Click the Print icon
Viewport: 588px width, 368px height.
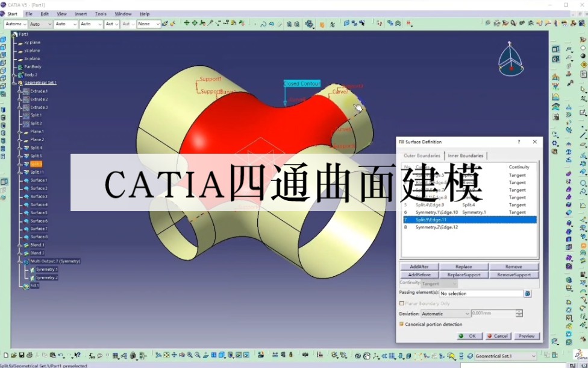tap(30, 355)
